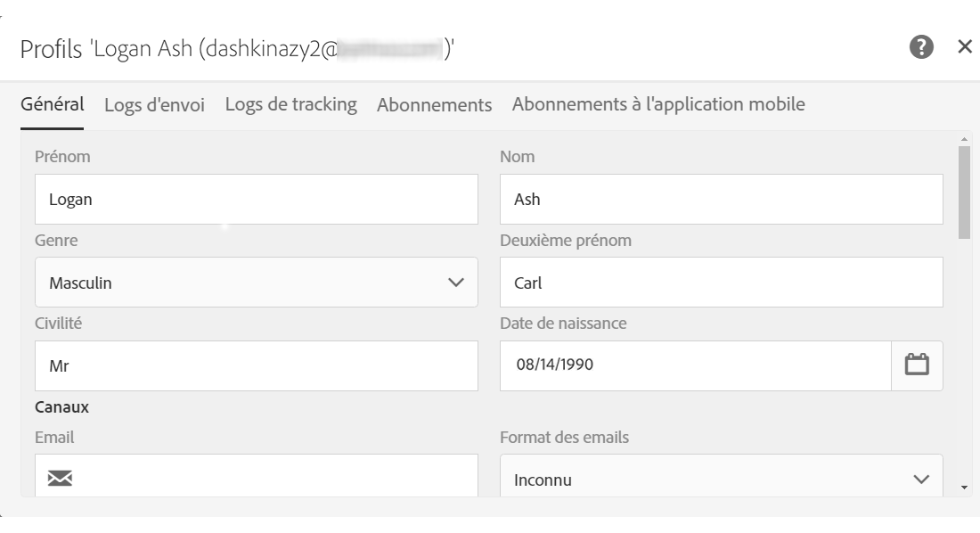
Task: Open the help question mark icon
Action: point(919,48)
